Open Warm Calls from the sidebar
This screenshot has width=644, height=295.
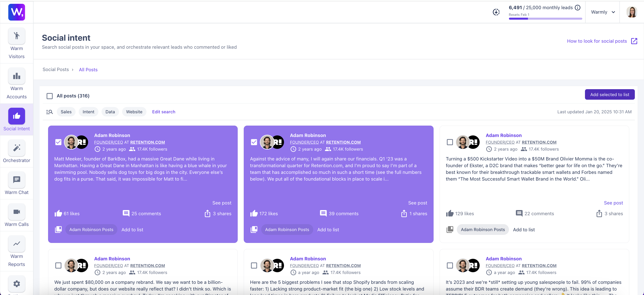click(17, 215)
